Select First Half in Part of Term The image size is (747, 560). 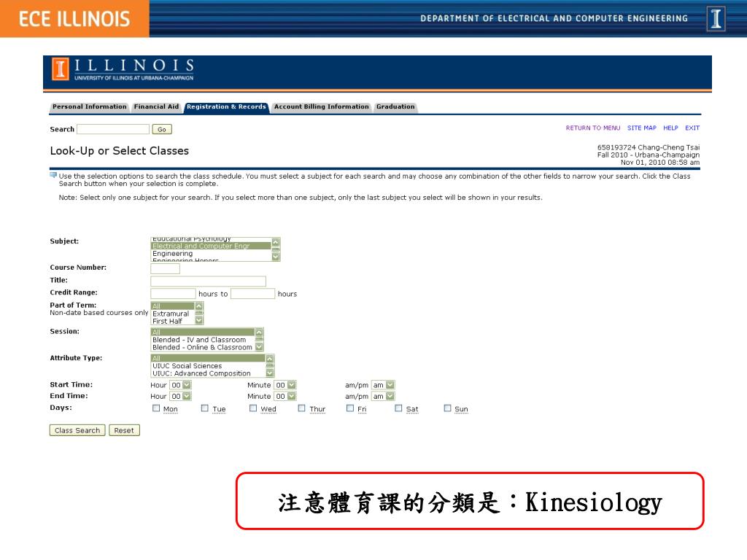coord(172,321)
